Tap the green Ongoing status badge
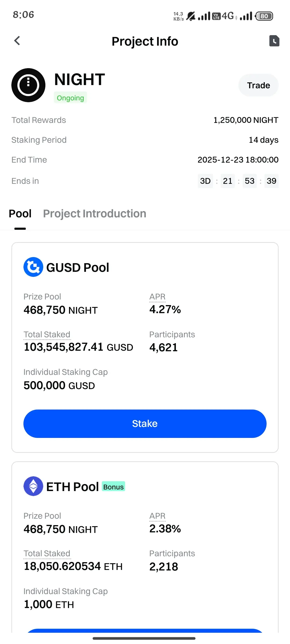This screenshot has height=644, width=290. coord(70,98)
